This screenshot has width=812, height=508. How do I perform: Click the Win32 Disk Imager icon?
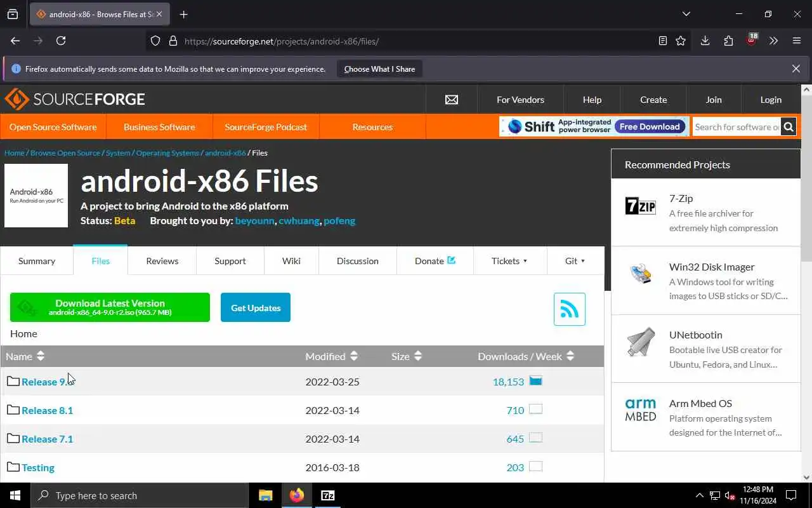[641, 274]
